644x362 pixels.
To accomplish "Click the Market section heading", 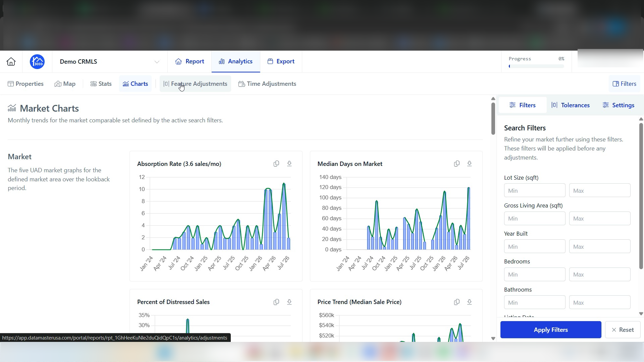I will (20, 157).
